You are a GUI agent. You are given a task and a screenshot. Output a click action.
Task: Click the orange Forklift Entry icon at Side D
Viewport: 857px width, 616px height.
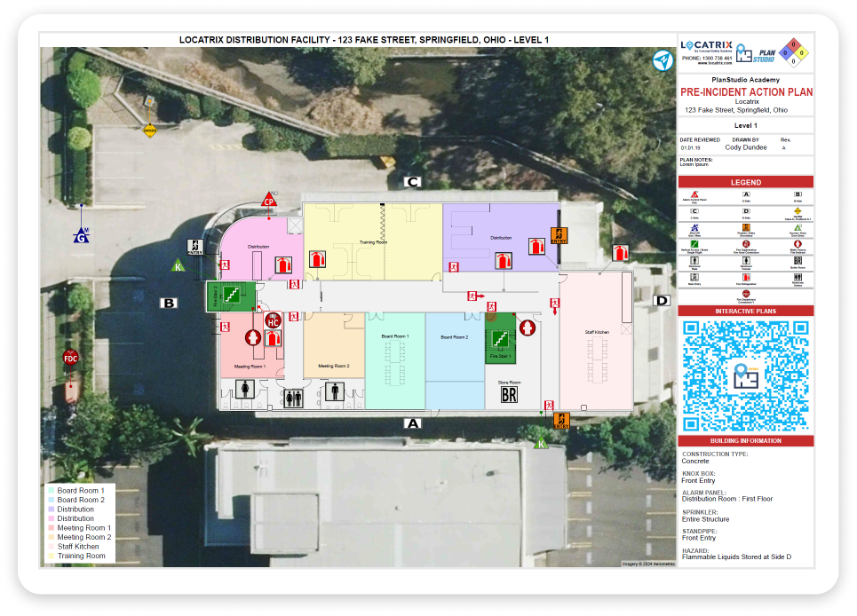pos(559,236)
